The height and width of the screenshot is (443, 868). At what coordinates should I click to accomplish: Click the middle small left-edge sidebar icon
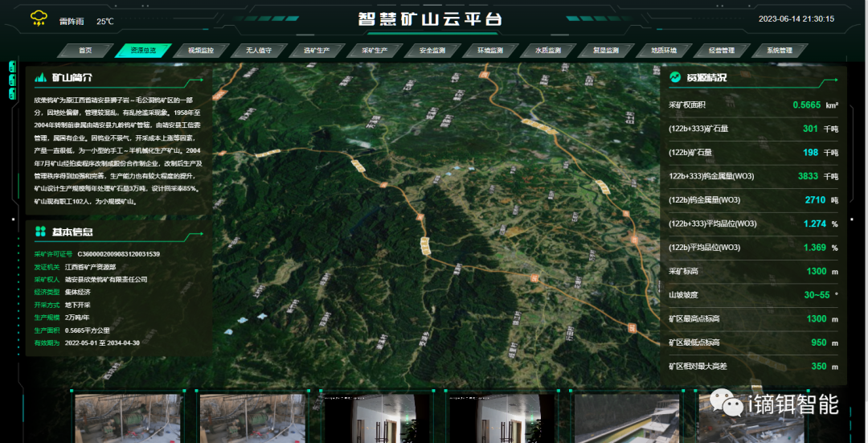[x=12, y=80]
